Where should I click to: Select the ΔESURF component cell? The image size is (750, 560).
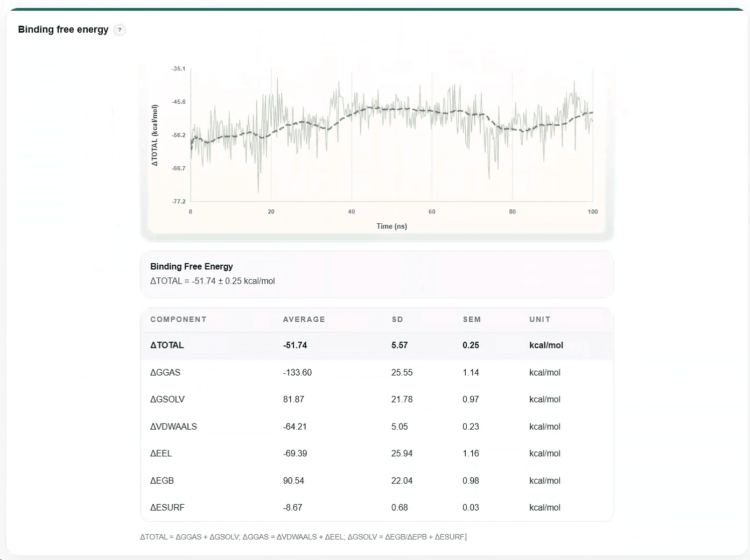167,507
